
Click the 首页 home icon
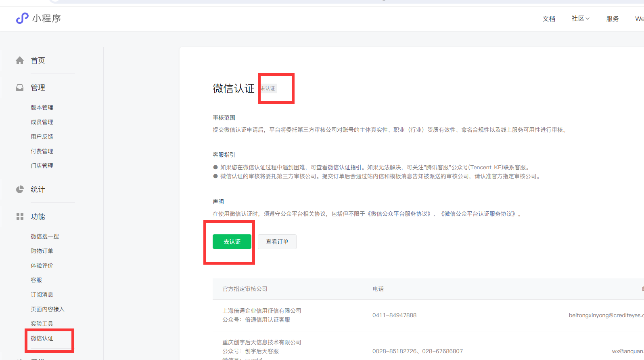20,61
